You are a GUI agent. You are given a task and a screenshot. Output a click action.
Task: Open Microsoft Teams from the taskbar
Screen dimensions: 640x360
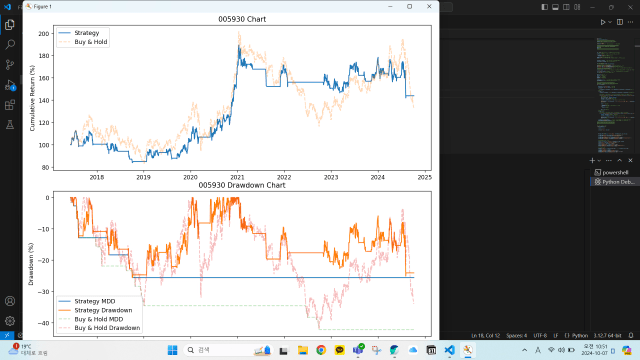coord(358,350)
